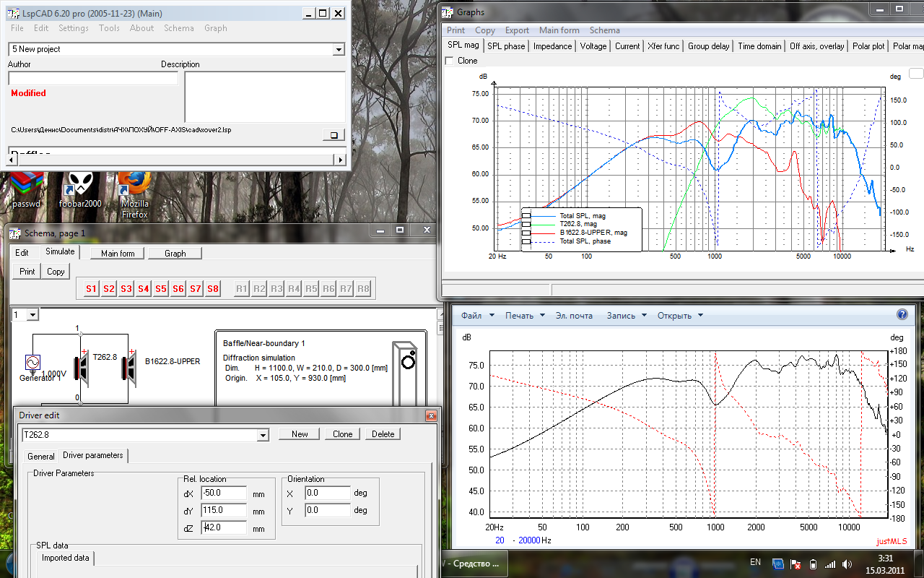Image resolution: width=924 pixels, height=578 pixels.
Task: Click the dY relative location field
Action: coord(225,510)
